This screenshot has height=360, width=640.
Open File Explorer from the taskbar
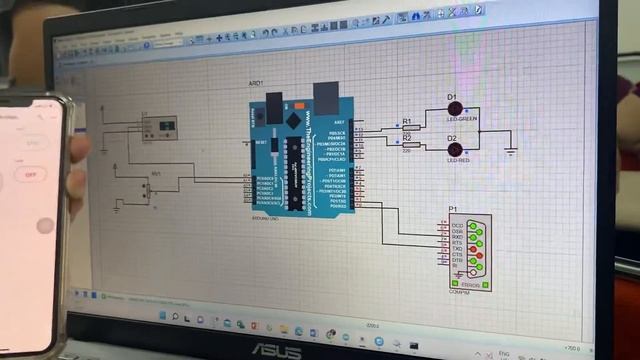(x=284, y=329)
